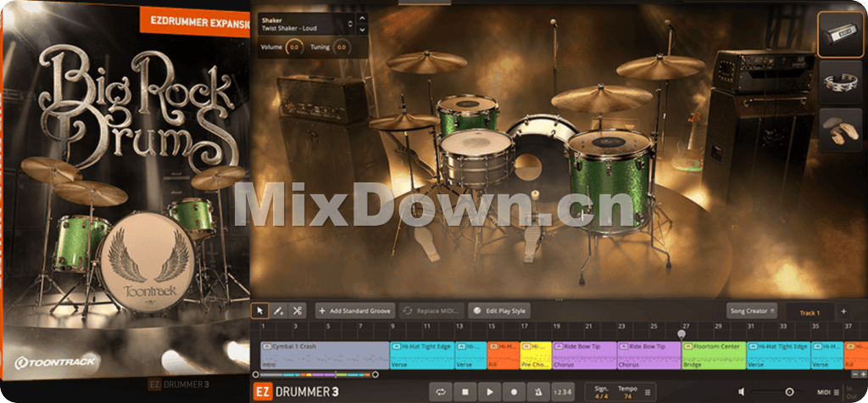Click bar 21 on the timeline ruler
This screenshot has width=868, height=403.
pyautogui.click(x=589, y=327)
